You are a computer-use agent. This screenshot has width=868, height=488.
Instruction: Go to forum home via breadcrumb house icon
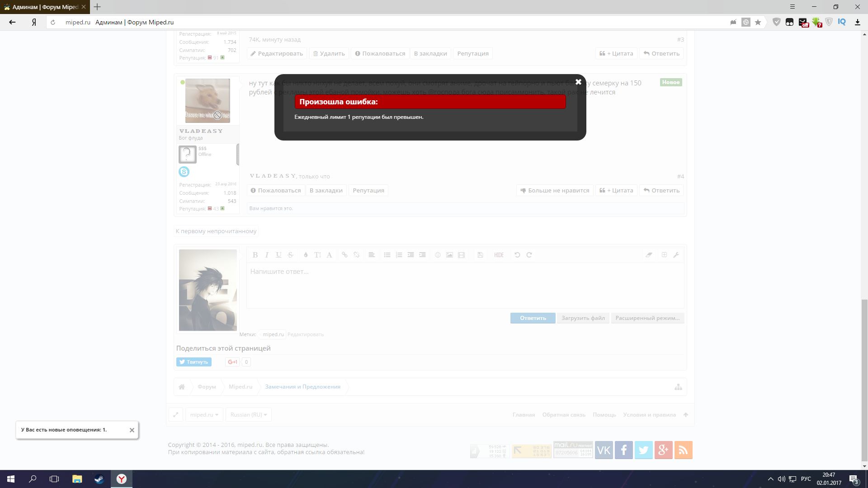[x=182, y=387]
